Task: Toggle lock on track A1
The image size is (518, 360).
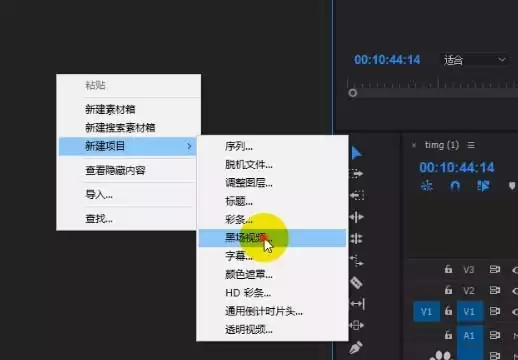Action: [449, 335]
